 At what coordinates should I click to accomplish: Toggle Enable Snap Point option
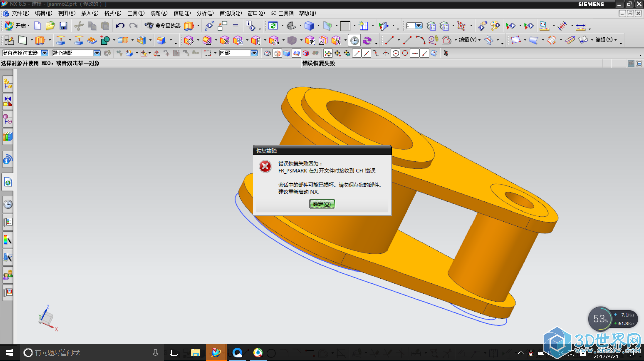coord(328,53)
